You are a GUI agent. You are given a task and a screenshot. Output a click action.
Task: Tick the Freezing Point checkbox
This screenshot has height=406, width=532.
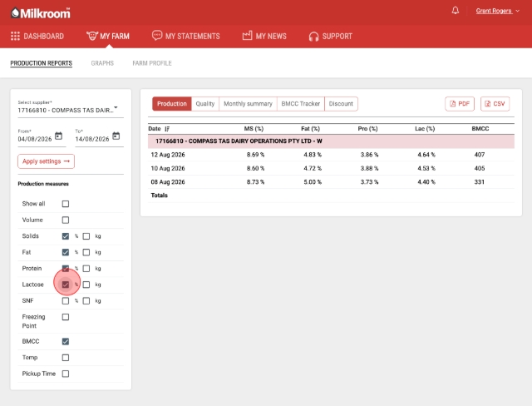tap(66, 317)
